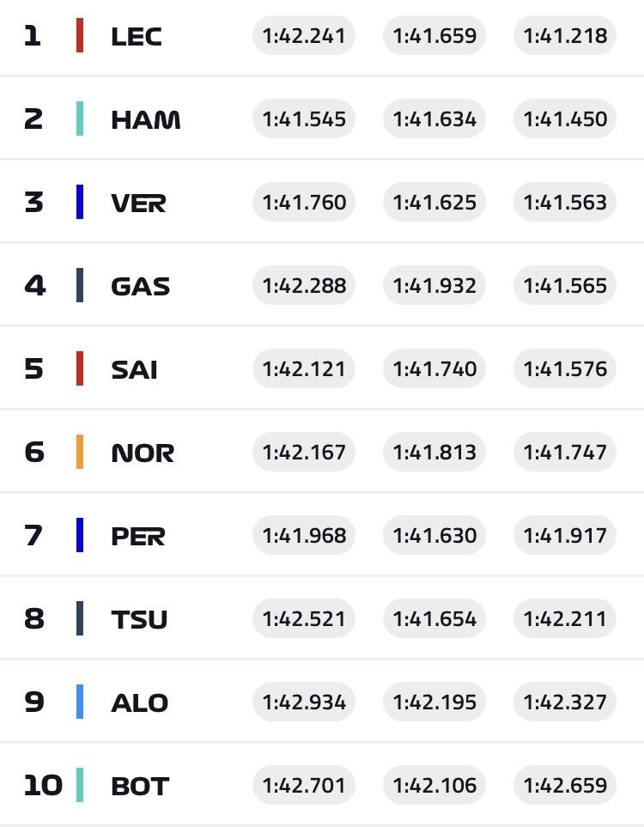Image resolution: width=644 pixels, height=827 pixels.
Task: Click HAM's 1:41.545 time pill
Action: (x=304, y=119)
